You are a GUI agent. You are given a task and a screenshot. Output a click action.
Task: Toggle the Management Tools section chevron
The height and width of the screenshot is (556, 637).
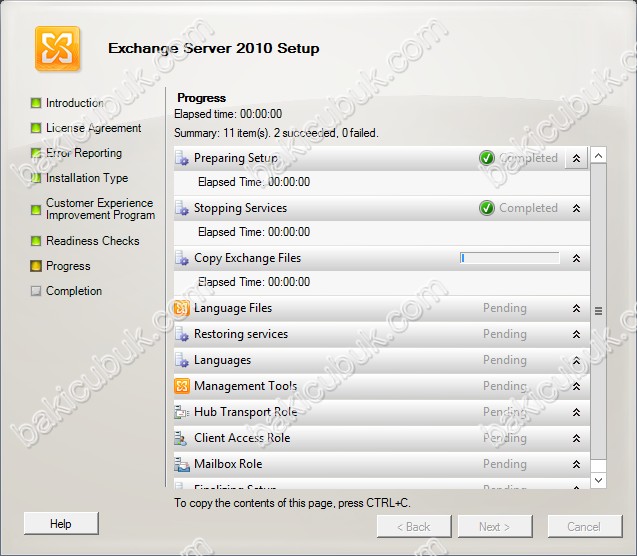pyautogui.click(x=576, y=387)
